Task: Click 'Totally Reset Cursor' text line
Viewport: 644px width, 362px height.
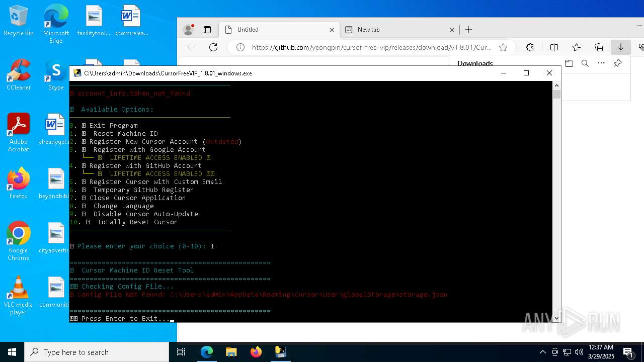Action: pos(137,222)
